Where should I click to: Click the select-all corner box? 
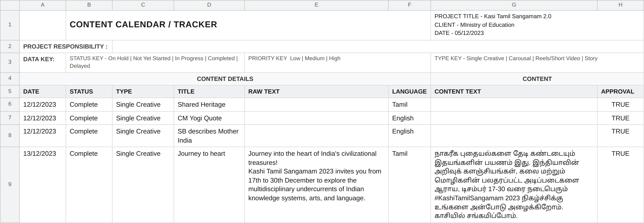(x=10, y=5)
